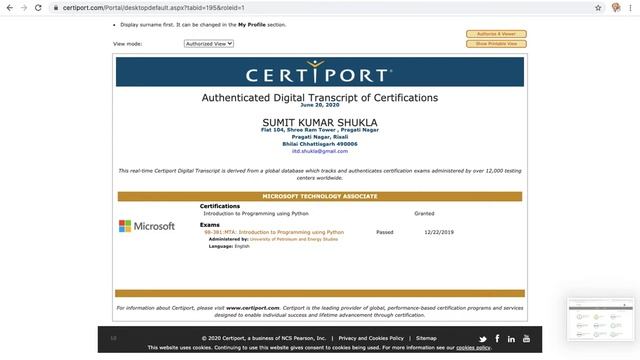The height and width of the screenshot is (360, 640).
Task: Click 'Language: English' text
Action: tap(229, 246)
